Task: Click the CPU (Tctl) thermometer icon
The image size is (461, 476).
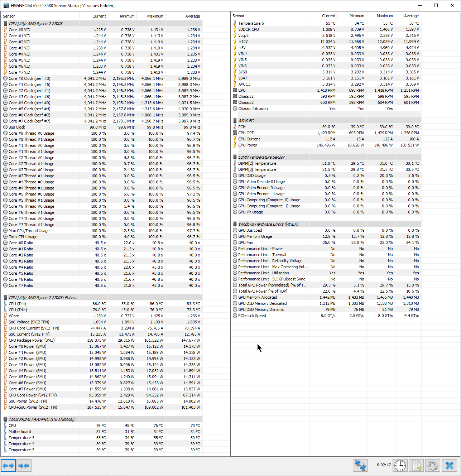Action: coord(5,304)
